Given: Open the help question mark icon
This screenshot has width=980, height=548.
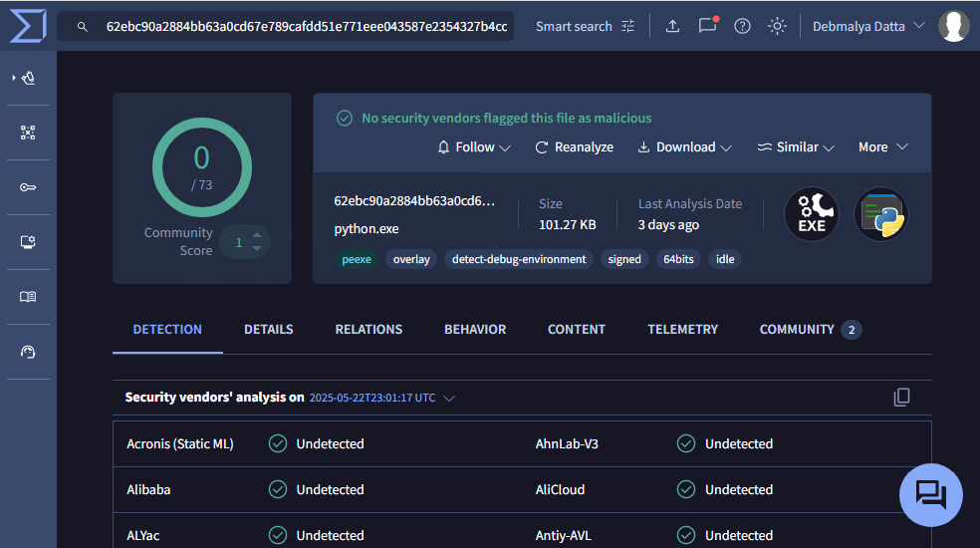Looking at the screenshot, I should 742,26.
